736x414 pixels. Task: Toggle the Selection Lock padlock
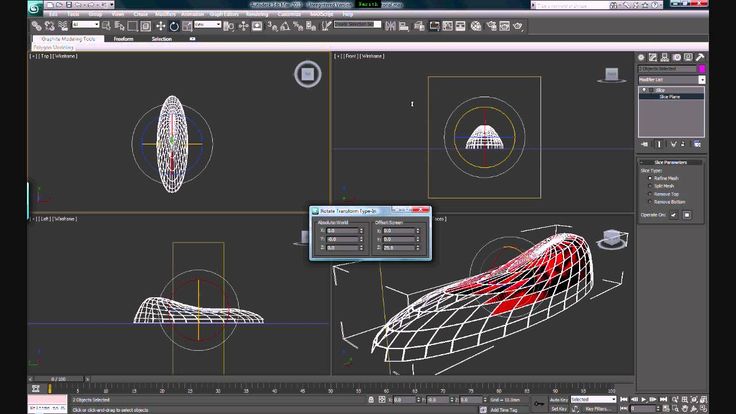[371, 400]
